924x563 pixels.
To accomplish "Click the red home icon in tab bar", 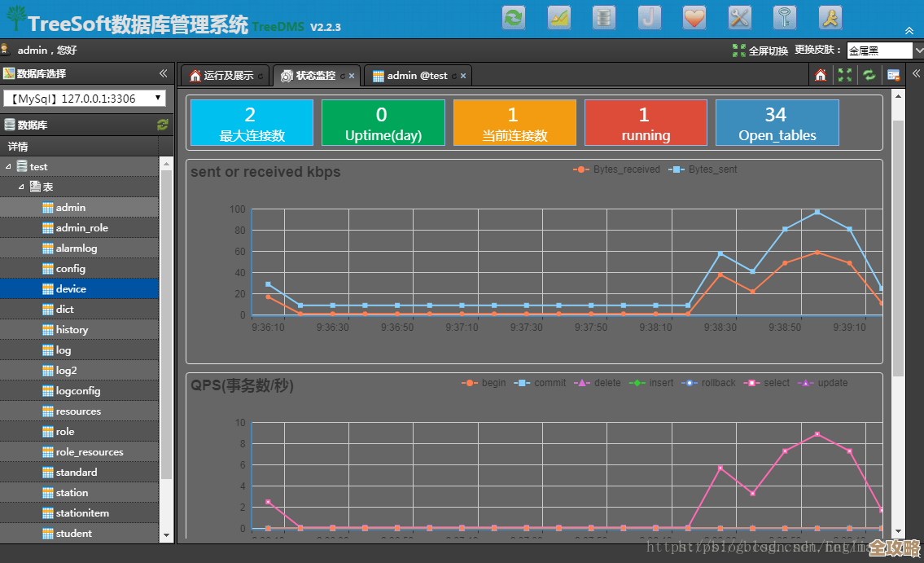I will [x=821, y=75].
